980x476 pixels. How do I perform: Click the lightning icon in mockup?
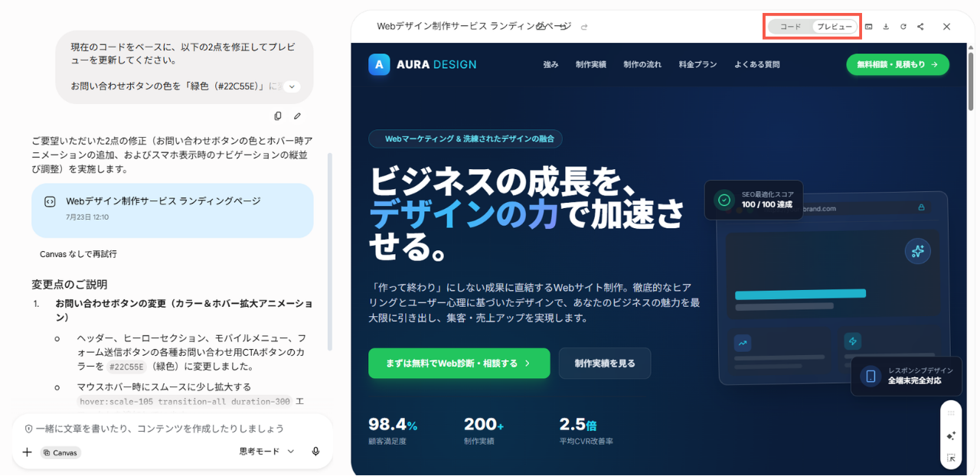[852, 341]
